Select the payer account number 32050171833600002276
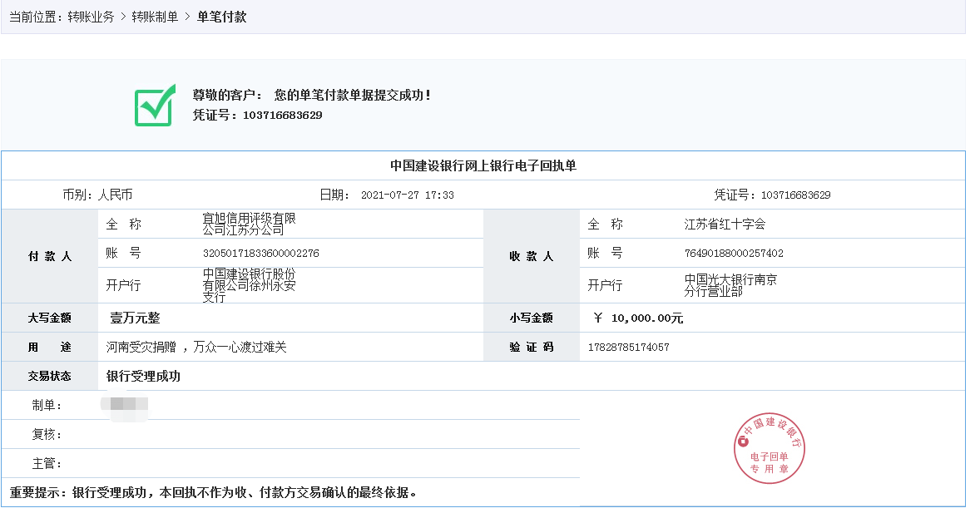 260,253
